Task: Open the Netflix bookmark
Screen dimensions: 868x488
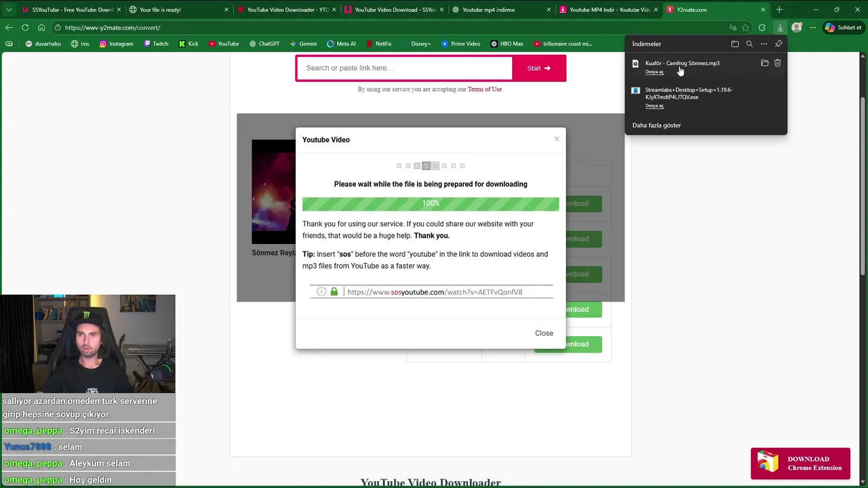Action: coord(378,44)
